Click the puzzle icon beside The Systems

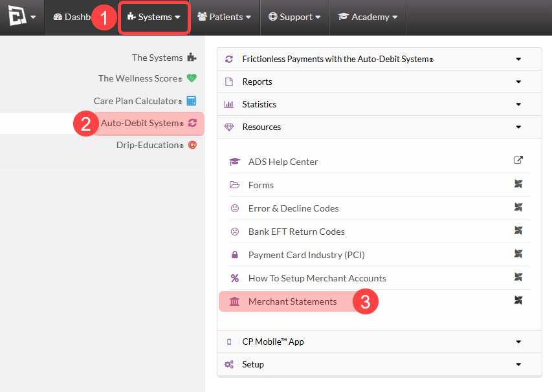click(x=192, y=58)
